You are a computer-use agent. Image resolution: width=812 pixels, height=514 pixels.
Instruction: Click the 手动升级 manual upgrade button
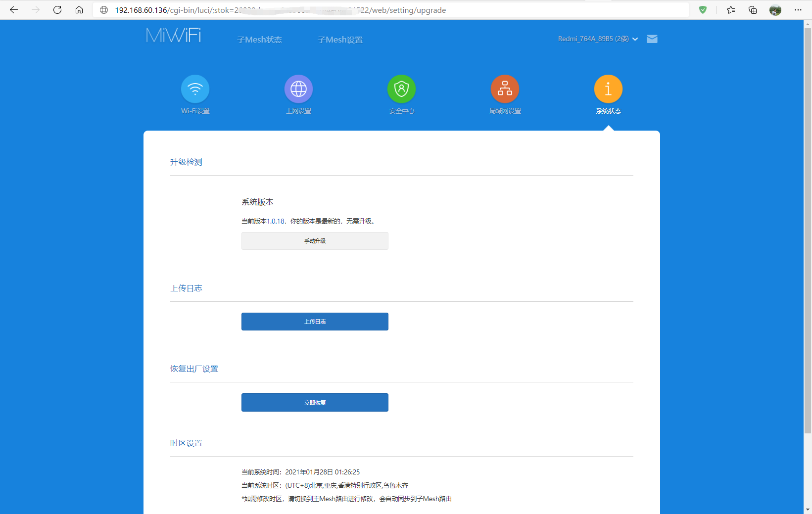315,241
